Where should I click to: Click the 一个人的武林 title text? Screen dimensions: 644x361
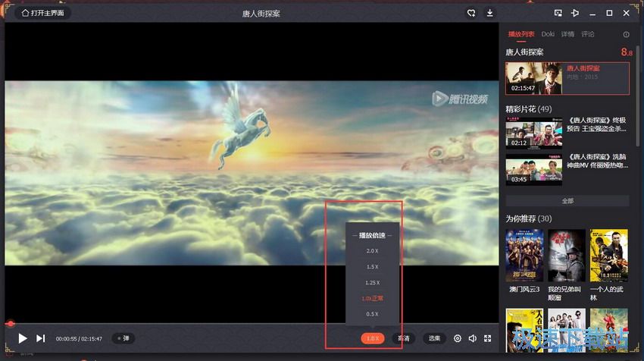pos(607,294)
